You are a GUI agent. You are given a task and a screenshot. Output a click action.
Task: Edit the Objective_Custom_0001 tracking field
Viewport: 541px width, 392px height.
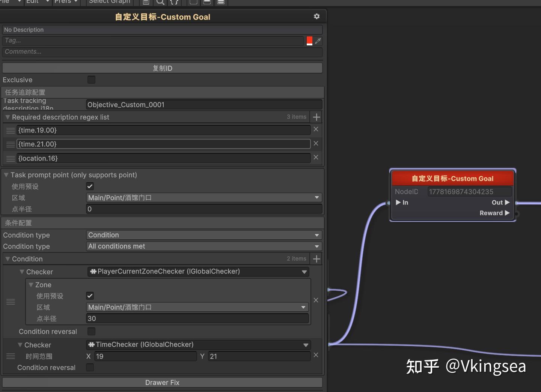pos(204,105)
